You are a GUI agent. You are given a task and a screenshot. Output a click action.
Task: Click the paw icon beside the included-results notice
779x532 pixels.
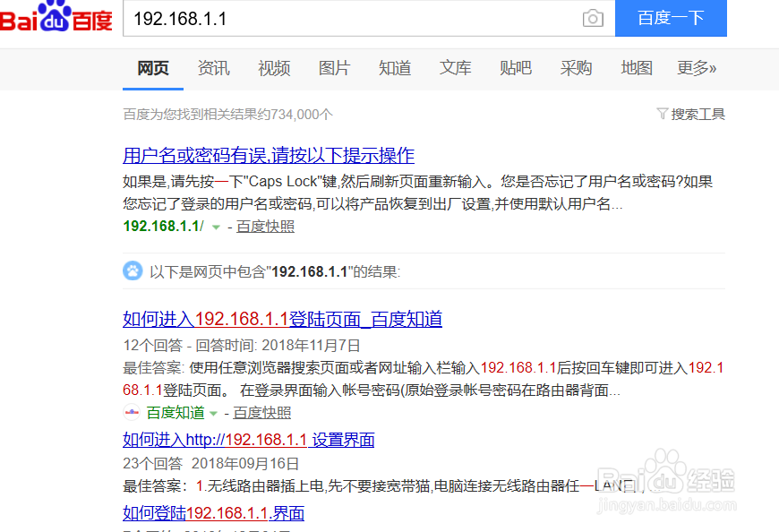tap(133, 270)
